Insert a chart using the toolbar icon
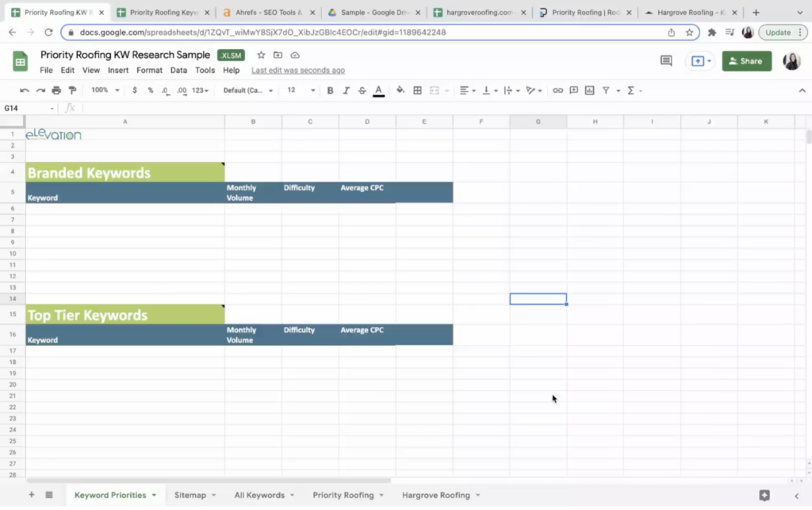The width and height of the screenshot is (812, 510). click(x=589, y=90)
